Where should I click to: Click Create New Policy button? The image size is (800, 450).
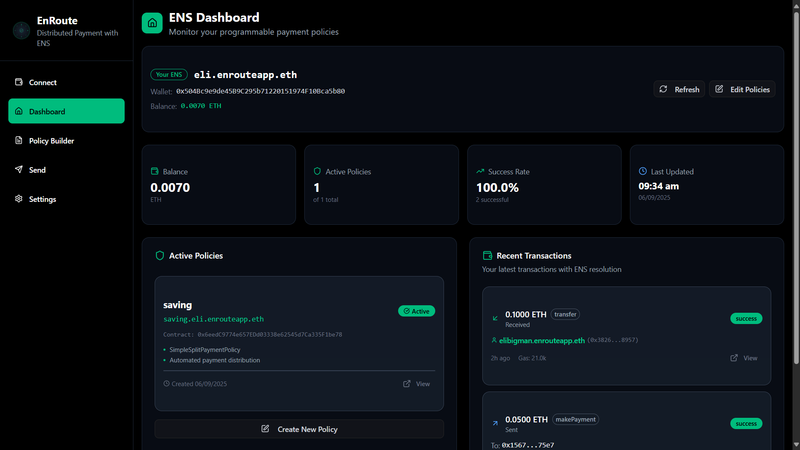click(299, 429)
